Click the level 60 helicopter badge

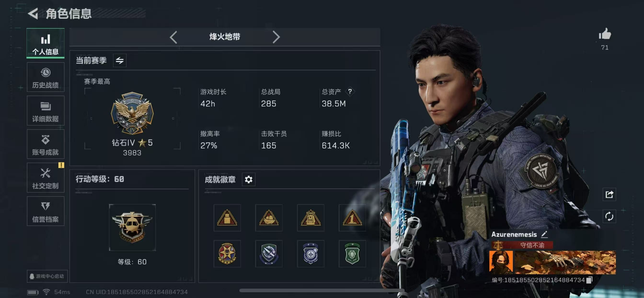coord(132,227)
